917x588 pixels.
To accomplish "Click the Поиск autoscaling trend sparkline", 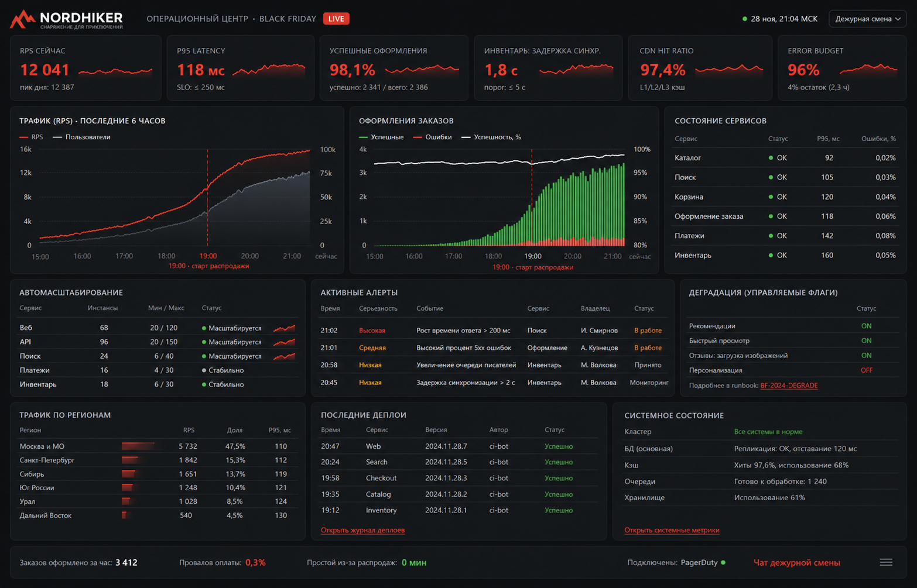I will click(x=285, y=356).
